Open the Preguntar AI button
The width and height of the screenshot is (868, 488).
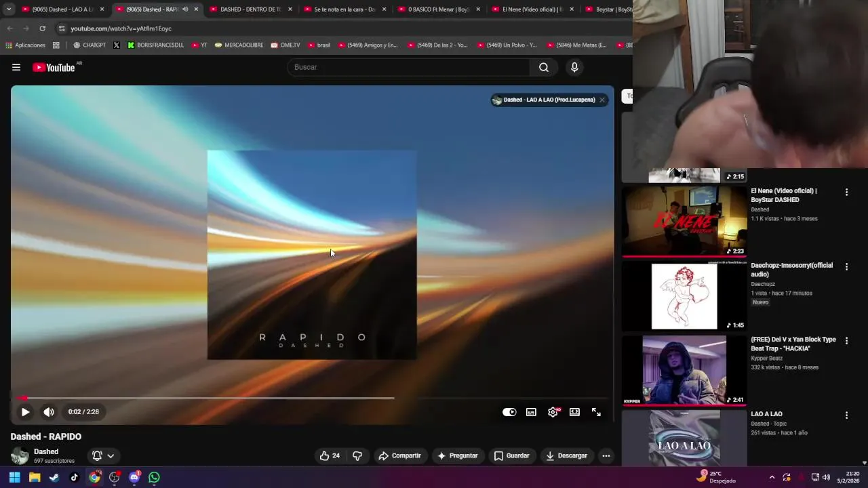tap(457, 455)
